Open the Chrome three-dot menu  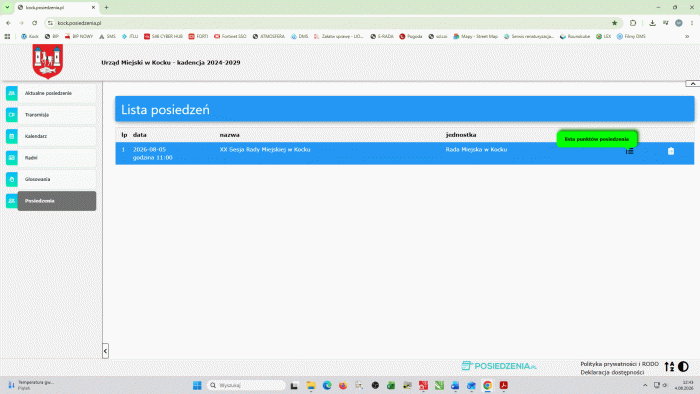point(692,23)
